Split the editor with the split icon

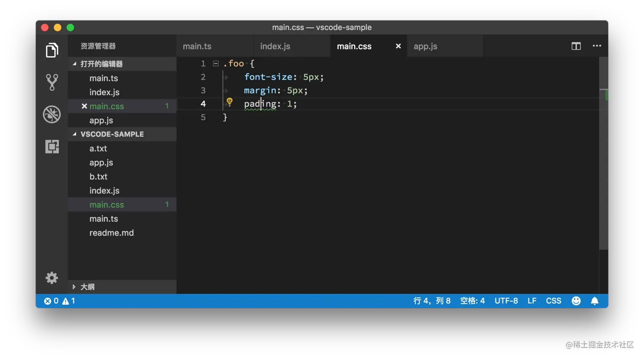[576, 46]
